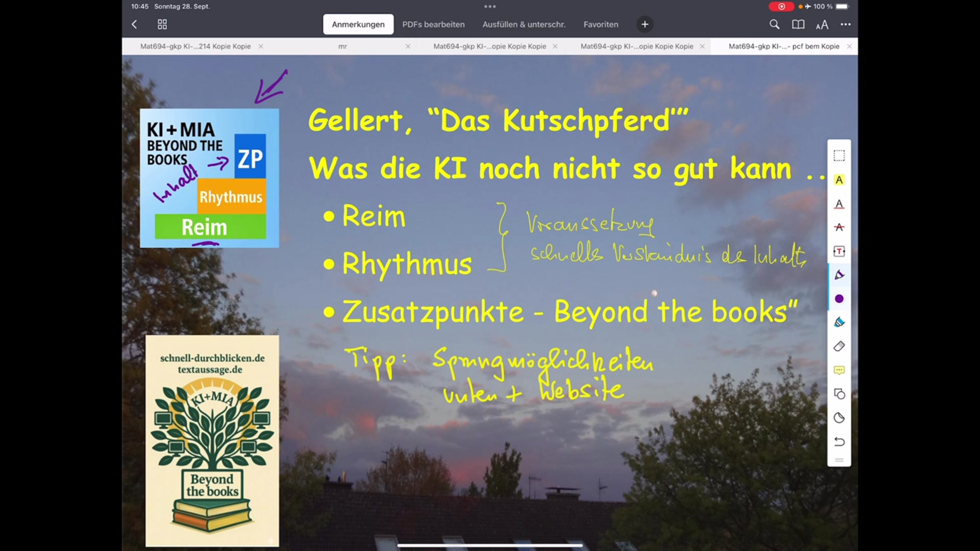This screenshot has height=551, width=980.
Task: Select the highlighter marker tool
Action: tap(839, 322)
